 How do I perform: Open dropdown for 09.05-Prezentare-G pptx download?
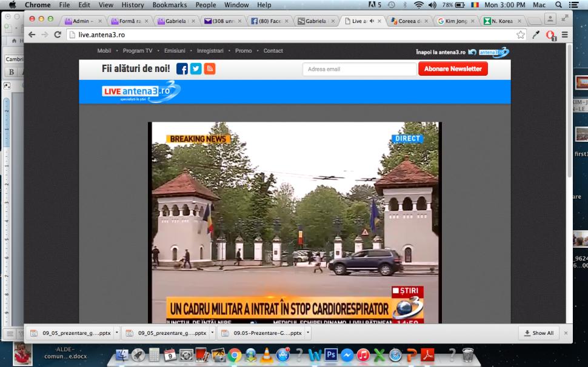308,332
